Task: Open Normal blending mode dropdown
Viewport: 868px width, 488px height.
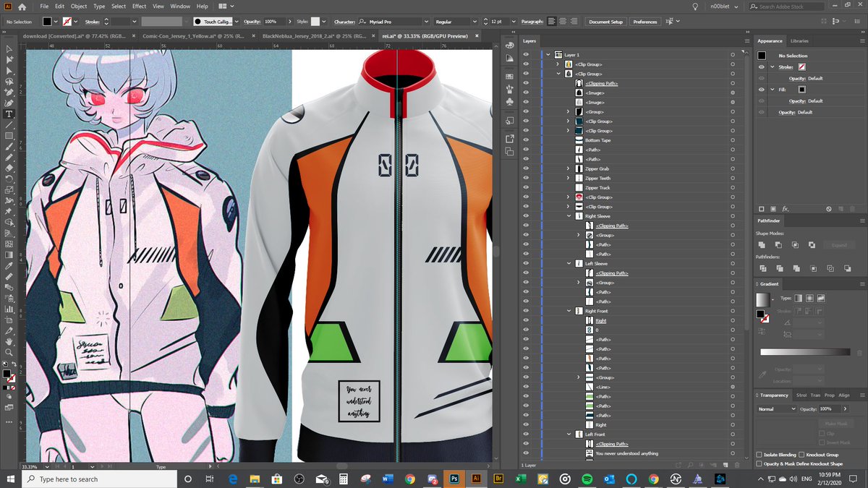Action: point(775,409)
